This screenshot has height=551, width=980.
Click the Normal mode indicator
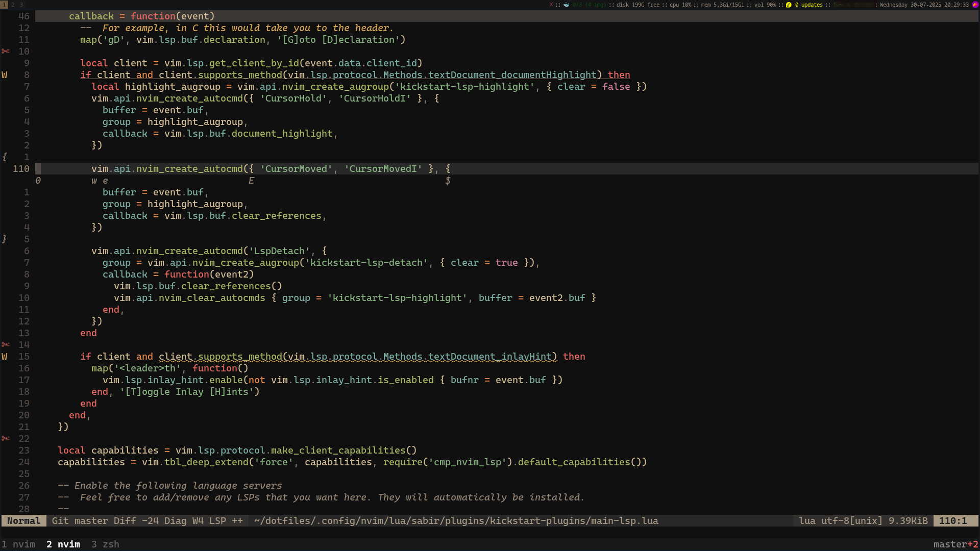tap(23, 521)
